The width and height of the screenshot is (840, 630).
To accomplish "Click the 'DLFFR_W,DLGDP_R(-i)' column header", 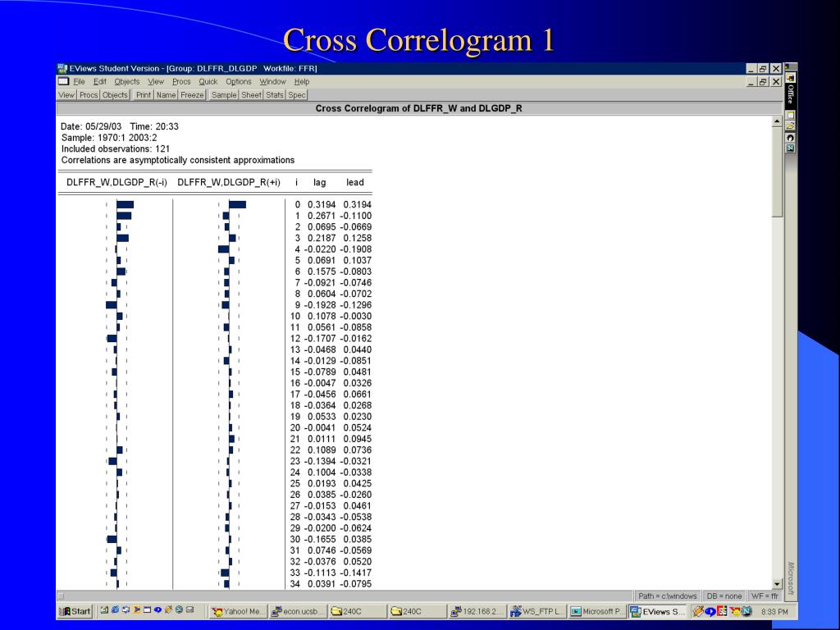I will [x=116, y=182].
